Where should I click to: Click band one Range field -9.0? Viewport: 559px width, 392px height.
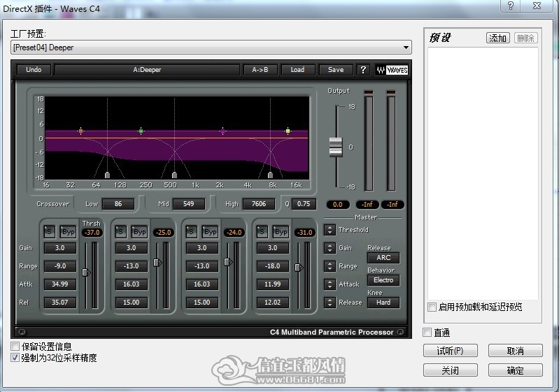(x=60, y=266)
